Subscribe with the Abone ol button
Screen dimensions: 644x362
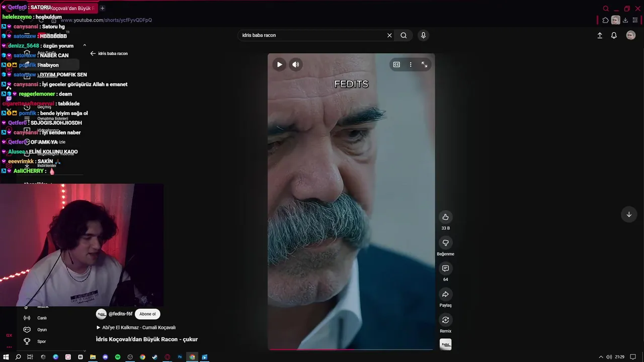[x=147, y=314]
